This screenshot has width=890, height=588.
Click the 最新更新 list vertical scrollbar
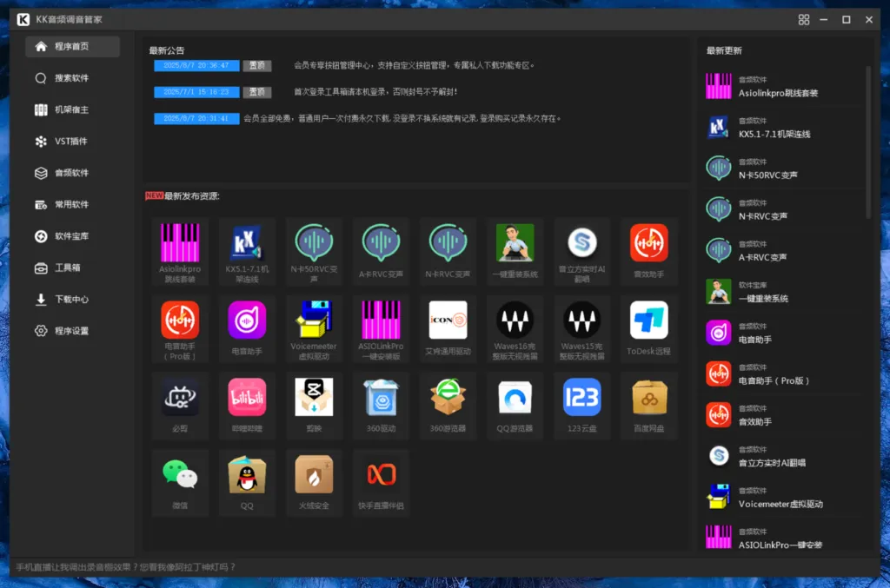tap(868, 142)
